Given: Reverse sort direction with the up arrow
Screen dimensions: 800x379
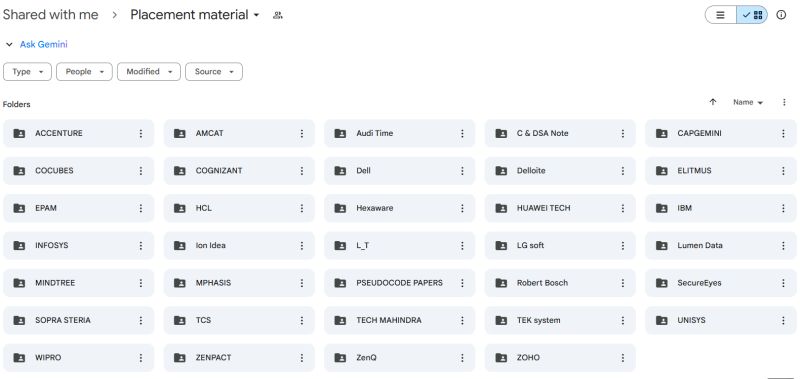Looking at the screenshot, I should (x=713, y=102).
